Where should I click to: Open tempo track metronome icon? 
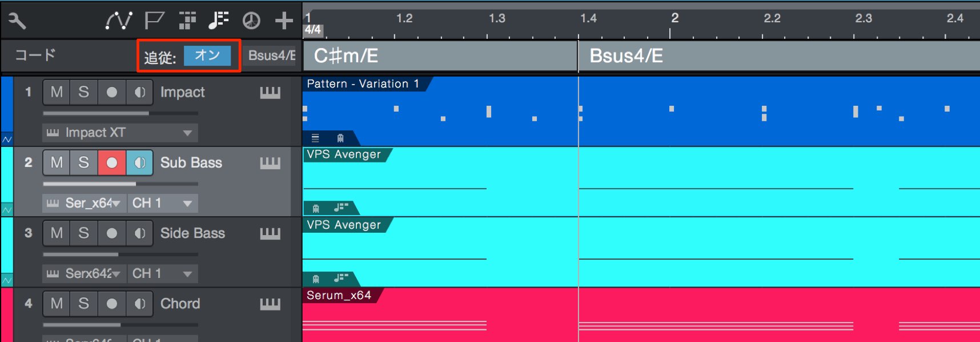click(251, 21)
